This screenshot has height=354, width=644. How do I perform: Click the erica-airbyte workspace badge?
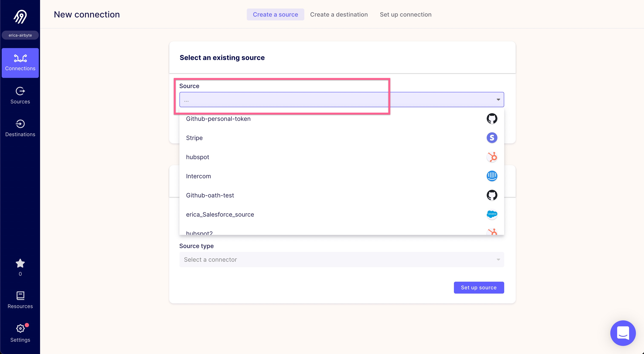tap(20, 35)
